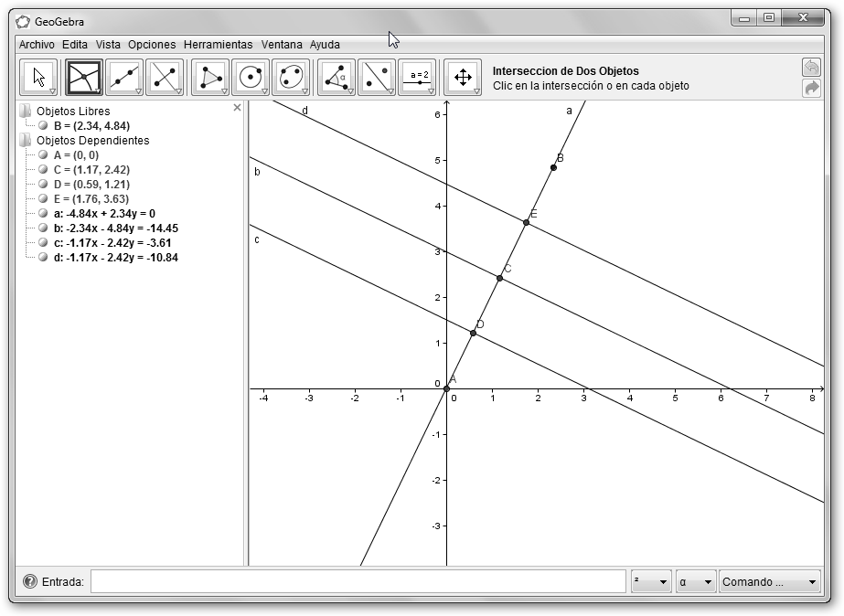Activate the Move Graphics View tool
Screen dimensions: 844x616
pos(463,78)
